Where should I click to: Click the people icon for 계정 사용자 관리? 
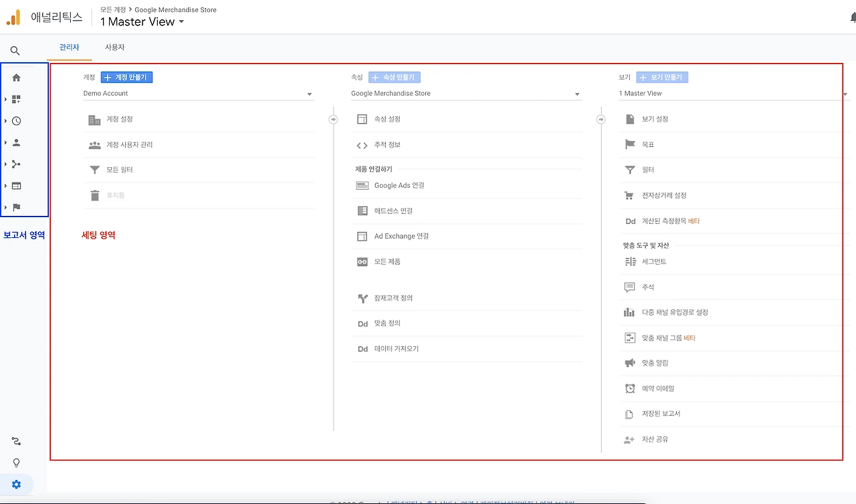click(94, 145)
